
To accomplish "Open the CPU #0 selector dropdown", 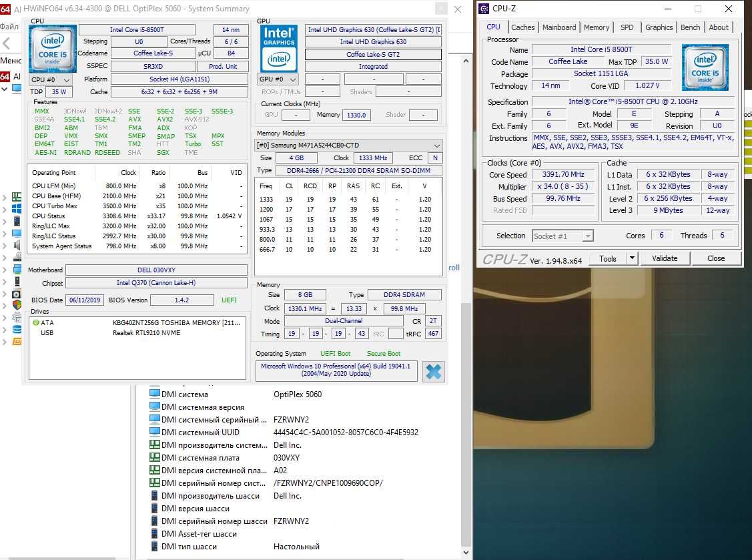I will pyautogui.click(x=50, y=79).
